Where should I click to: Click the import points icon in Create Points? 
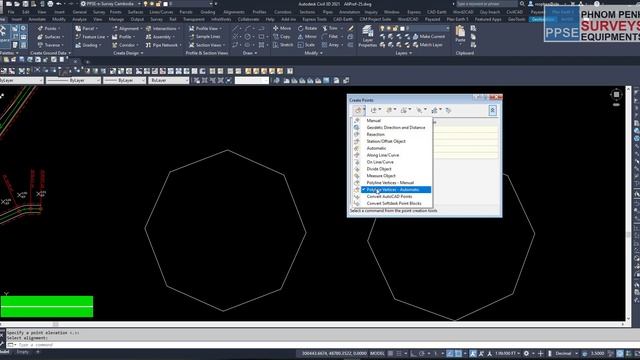[x=449, y=110]
